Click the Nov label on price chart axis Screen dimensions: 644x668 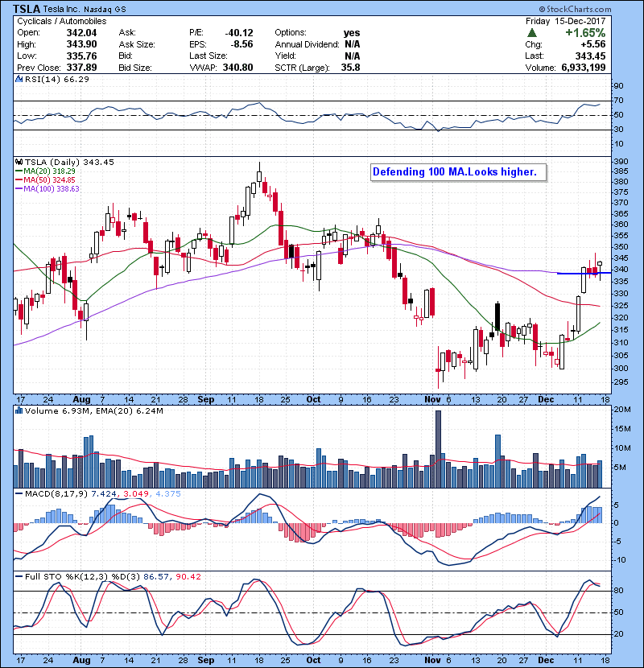click(x=432, y=400)
